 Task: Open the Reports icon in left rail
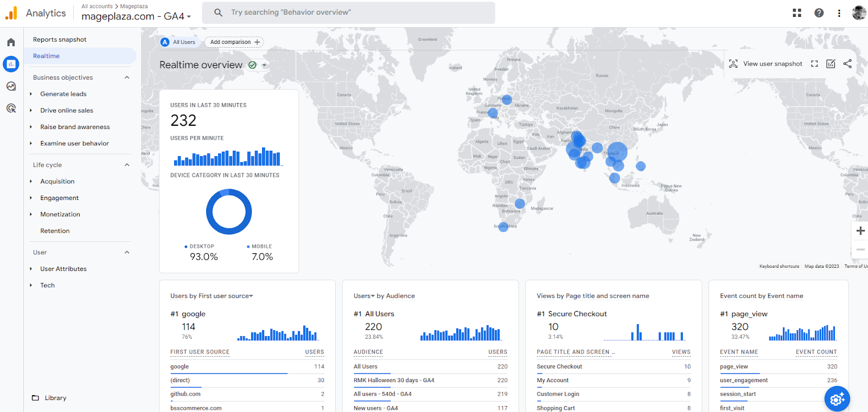pyautogui.click(x=11, y=64)
